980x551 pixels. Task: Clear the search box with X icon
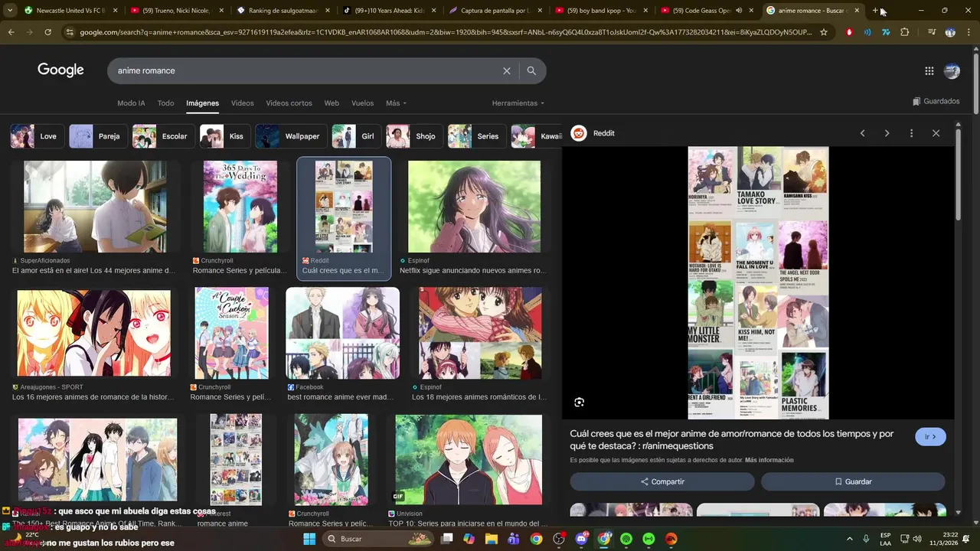point(506,70)
